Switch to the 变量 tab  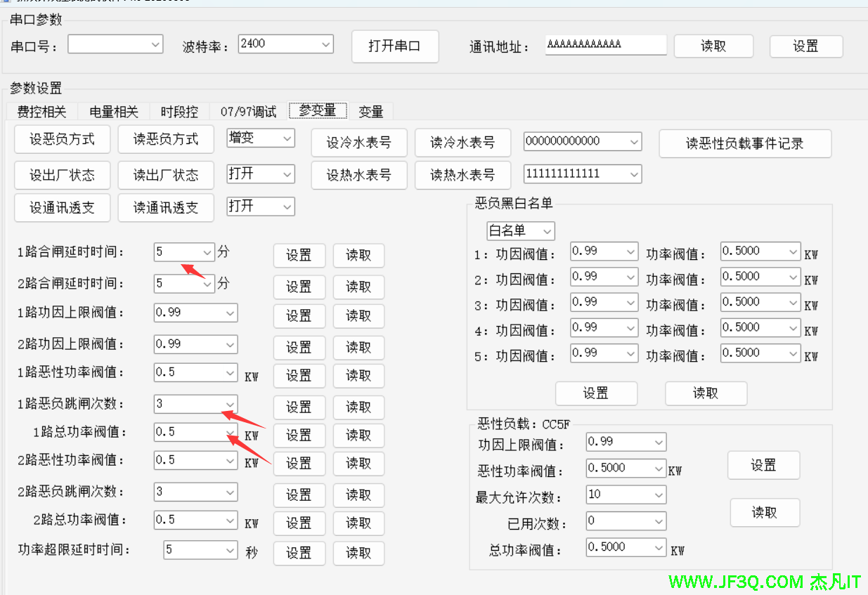tap(370, 112)
